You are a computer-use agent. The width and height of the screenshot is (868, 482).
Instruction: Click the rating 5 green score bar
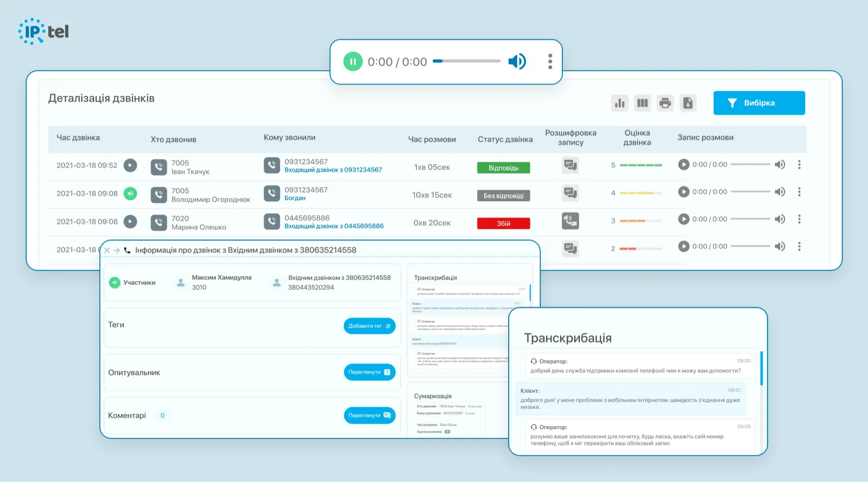[641, 165]
